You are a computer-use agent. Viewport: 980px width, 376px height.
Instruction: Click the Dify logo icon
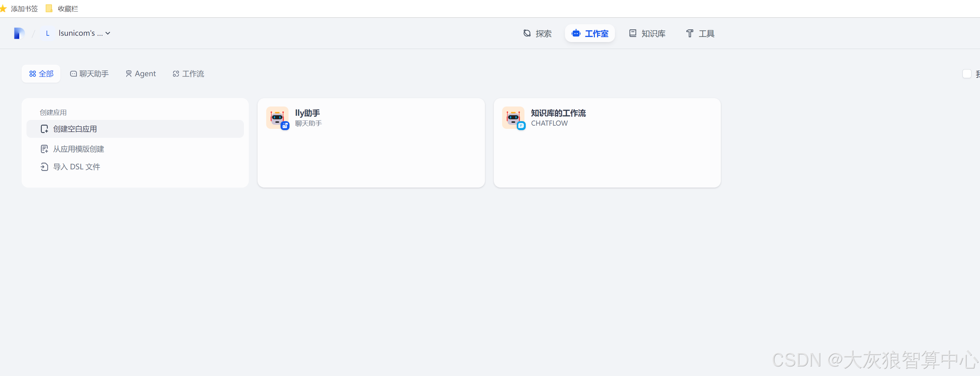[x=19, y=33]
